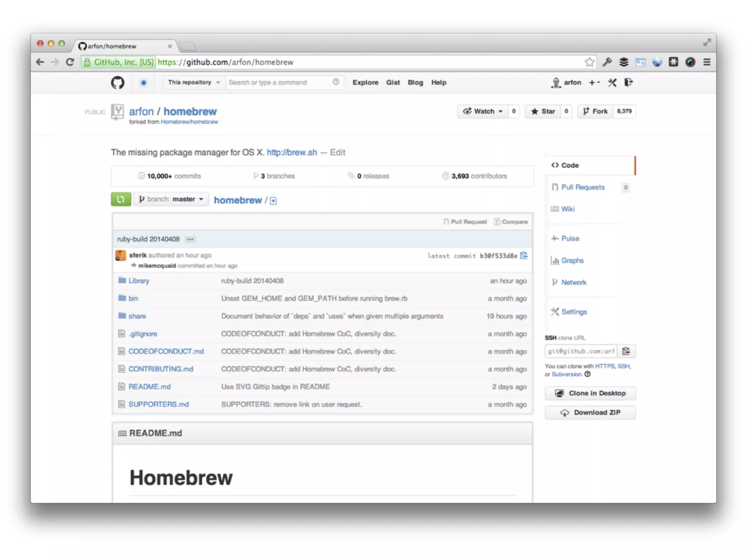Image resolution: width=747 pixels, height=560 pixels.
Task: Expand the This repository search scope dropdown
Action: coord(194,83)
